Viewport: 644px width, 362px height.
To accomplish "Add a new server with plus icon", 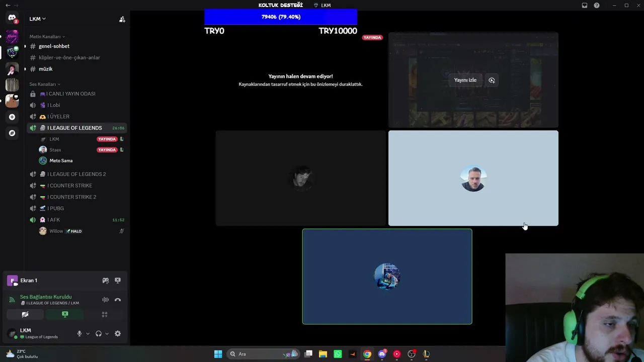I will [x=12, y=117].
